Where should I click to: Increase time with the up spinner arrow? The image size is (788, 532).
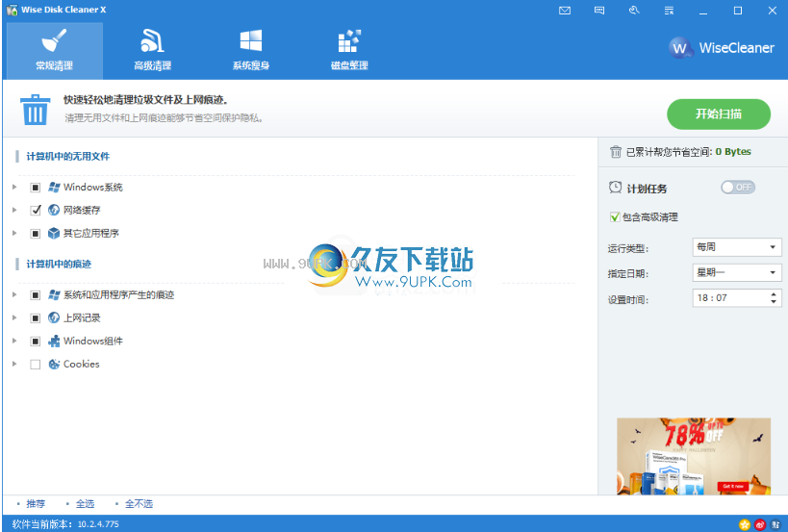pos(774,293)
